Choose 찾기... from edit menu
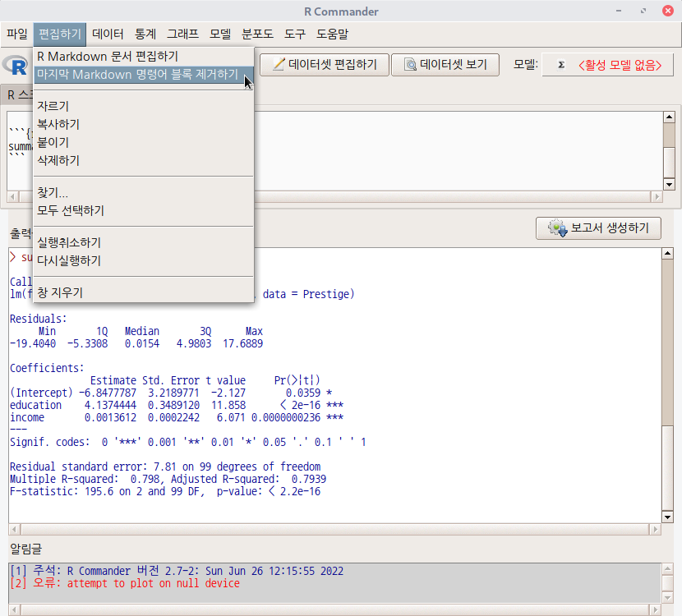Screen dimensions: 682x616 pyautogui.click(x=144, y=192)
